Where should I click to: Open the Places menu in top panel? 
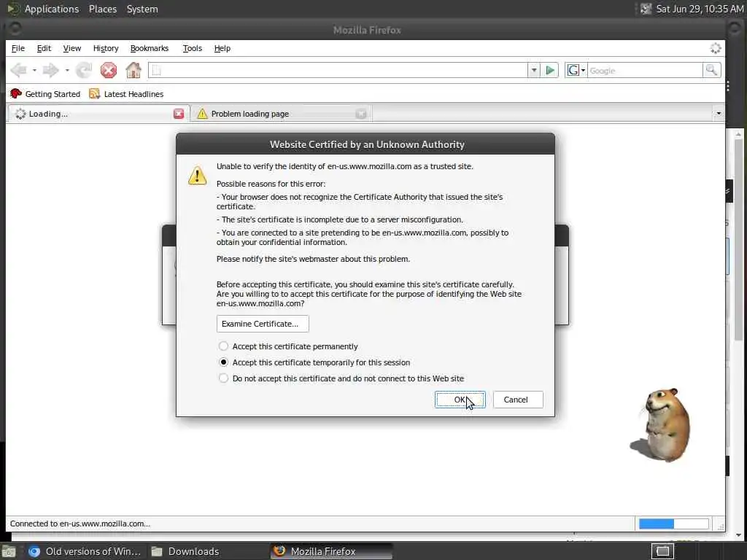click(x=102, y=9)
